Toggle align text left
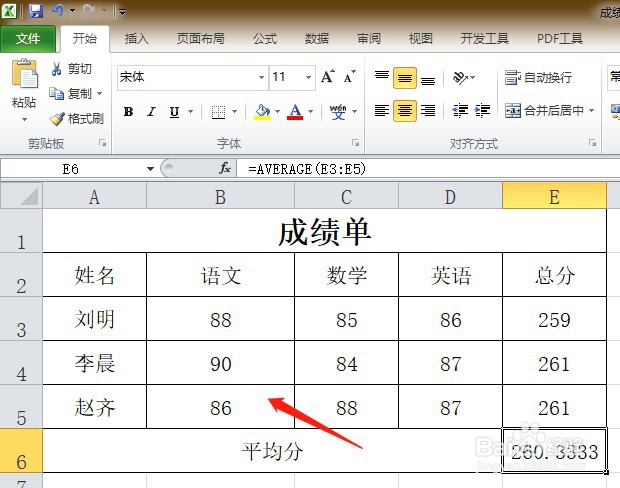620x488 pixels. click(x=382, y=111)
